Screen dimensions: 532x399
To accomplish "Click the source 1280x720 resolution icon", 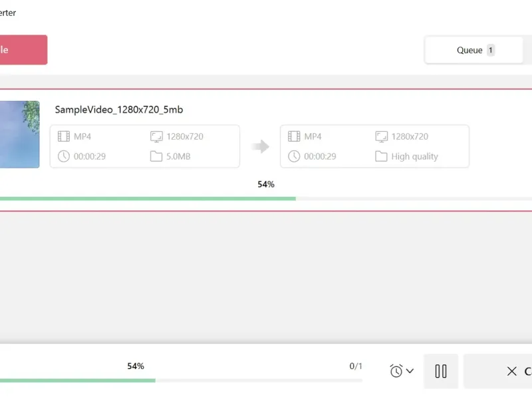I will 156,136.
